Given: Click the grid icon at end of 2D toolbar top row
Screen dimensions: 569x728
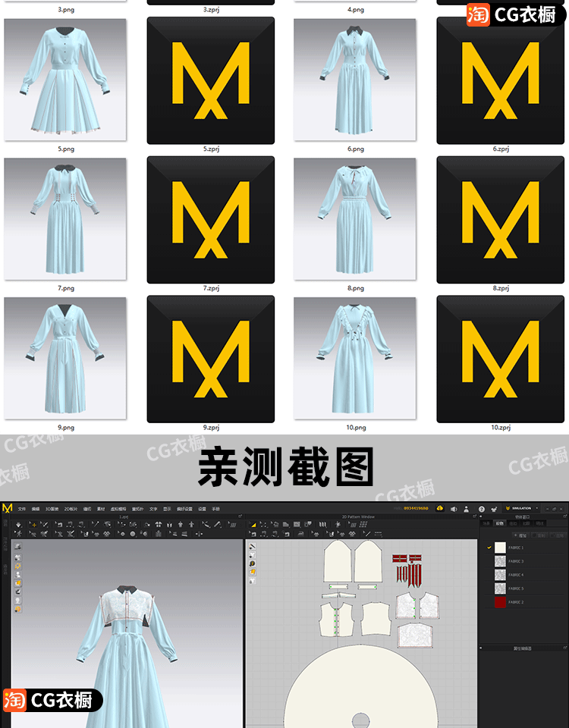Looking at the screenshot, I should (x=363, y=524).
